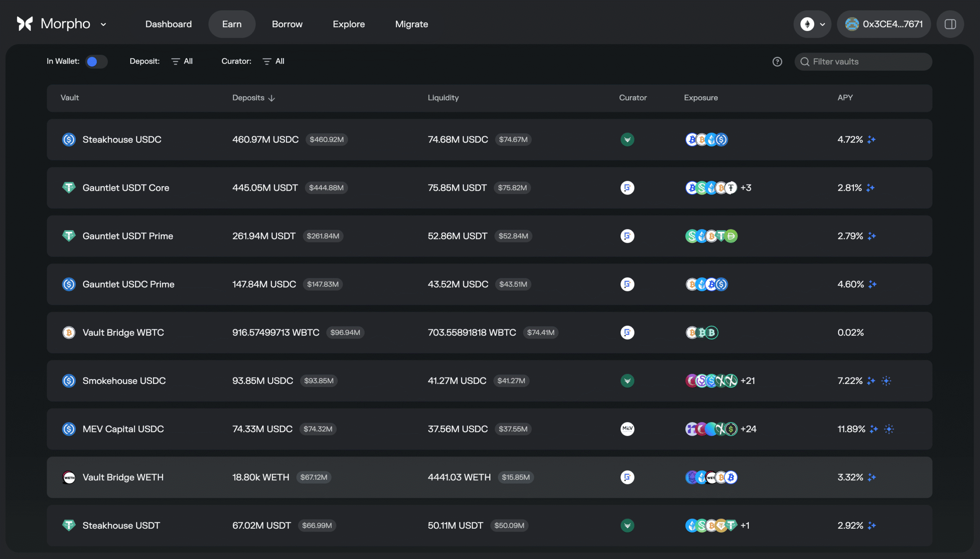Toggle the sidebar panel icon
The height and width of the screenshot is (559, 980).
click(950, 24)
